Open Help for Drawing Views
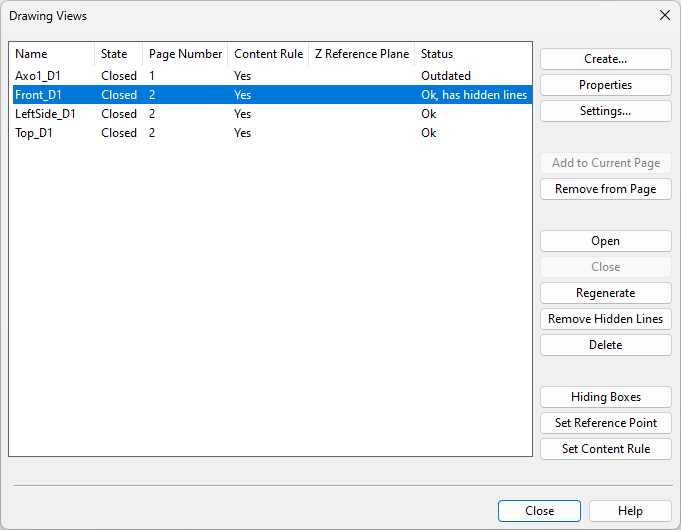This screenshot has width=681, height=530. coord(630,511)
